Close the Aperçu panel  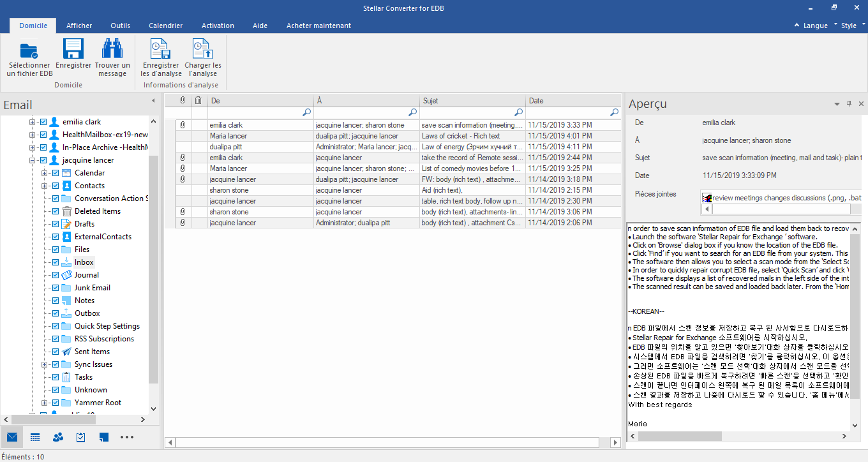pos(861,103)
